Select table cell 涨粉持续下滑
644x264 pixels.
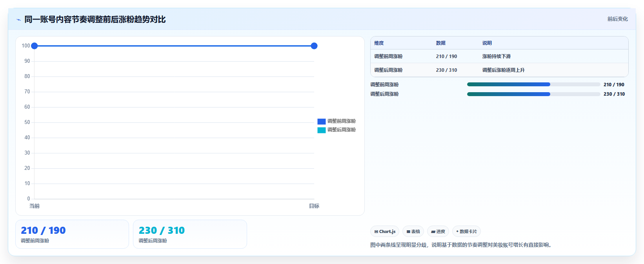[496, 56]
